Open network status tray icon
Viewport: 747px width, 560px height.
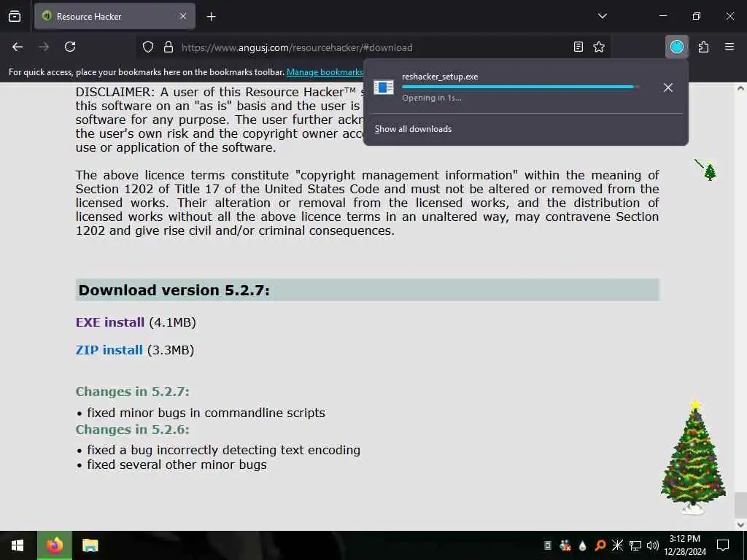[635, 545]
